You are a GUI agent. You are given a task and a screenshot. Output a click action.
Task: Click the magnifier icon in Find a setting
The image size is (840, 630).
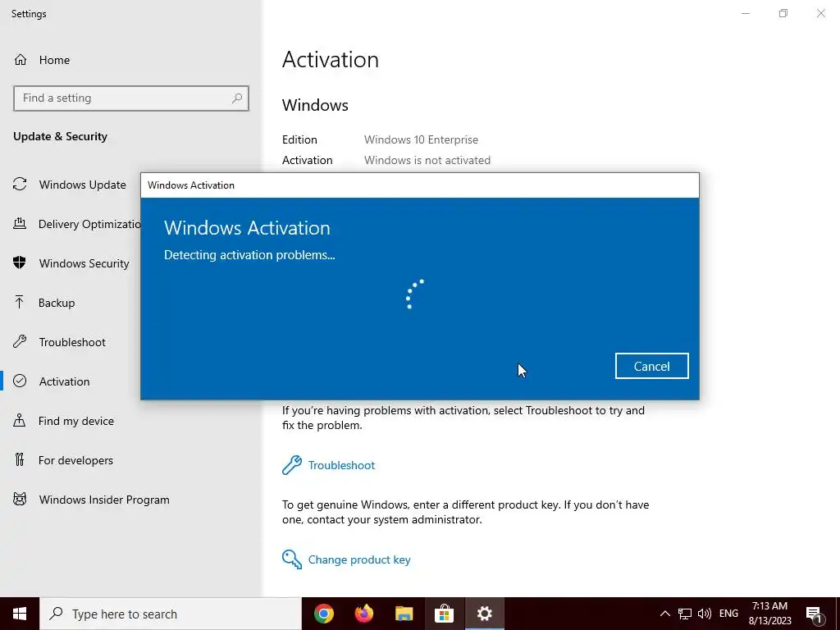pyautogui.click(x=237, y=98)
